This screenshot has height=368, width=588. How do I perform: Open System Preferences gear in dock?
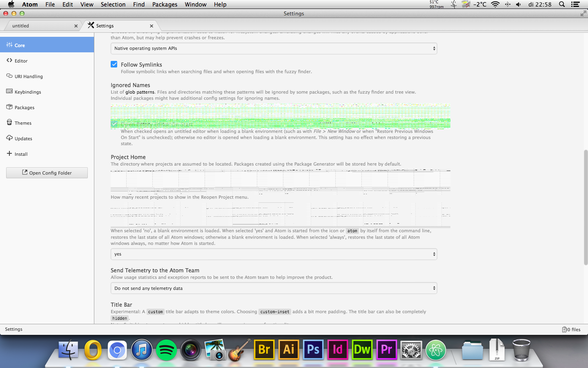411,350
